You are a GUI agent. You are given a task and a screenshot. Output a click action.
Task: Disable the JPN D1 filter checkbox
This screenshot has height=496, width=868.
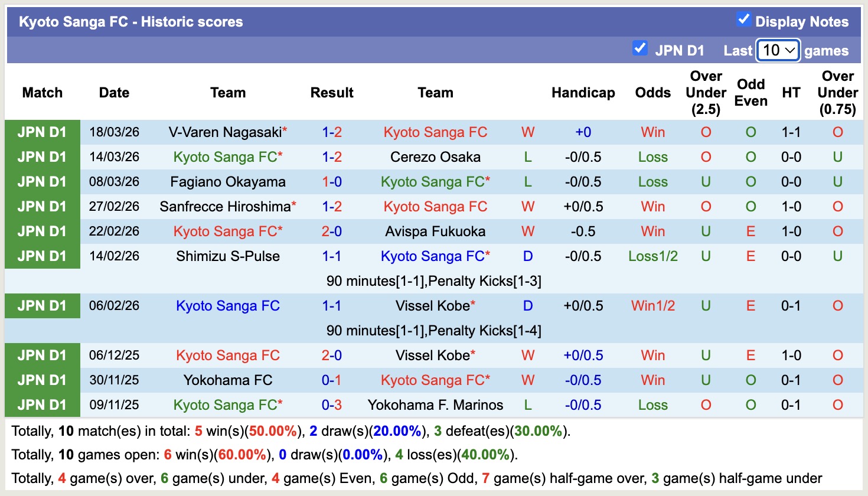640,48
